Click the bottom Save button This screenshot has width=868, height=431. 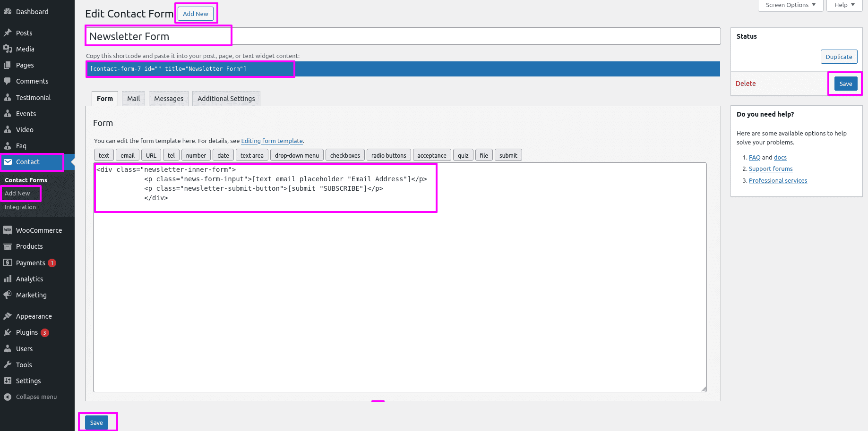pos(96,423)
